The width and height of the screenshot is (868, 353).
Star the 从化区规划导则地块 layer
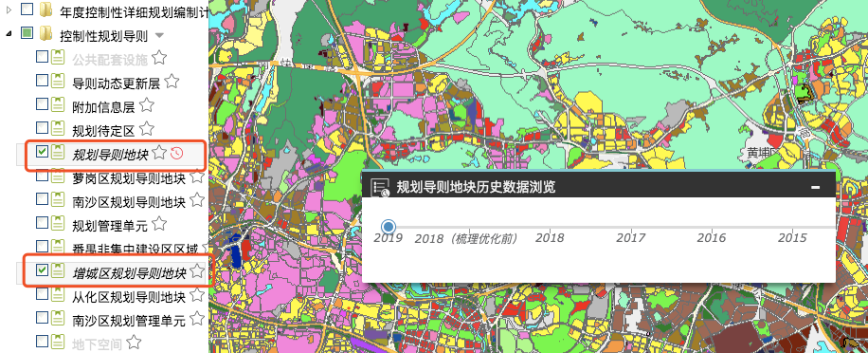[x=198, y=296]
